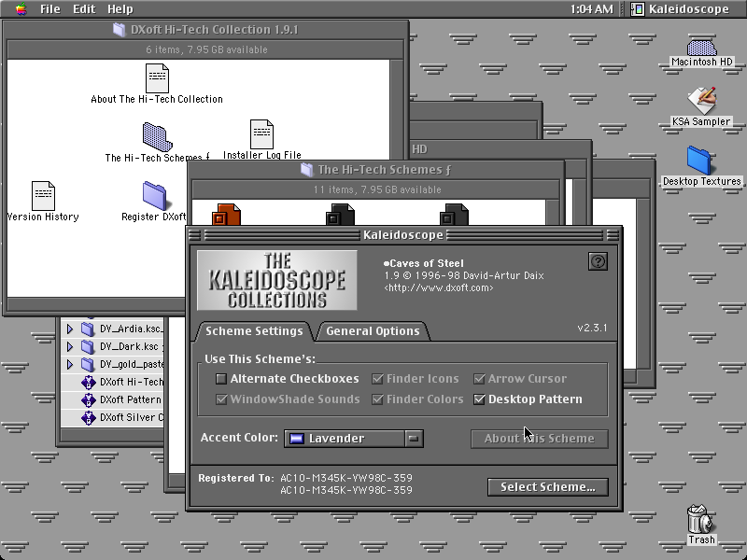Open the Edit menu
747x560 pixels.
click(x=84, y=9)
